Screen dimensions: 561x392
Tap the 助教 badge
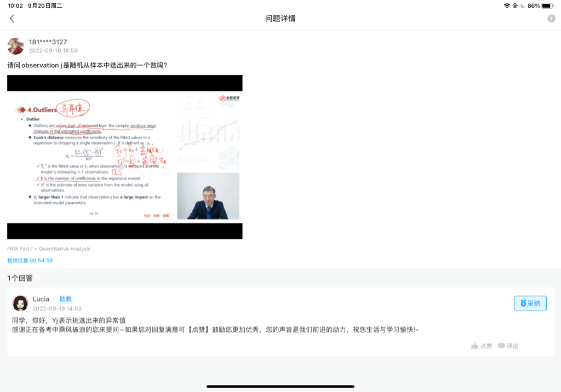[66, 299]
